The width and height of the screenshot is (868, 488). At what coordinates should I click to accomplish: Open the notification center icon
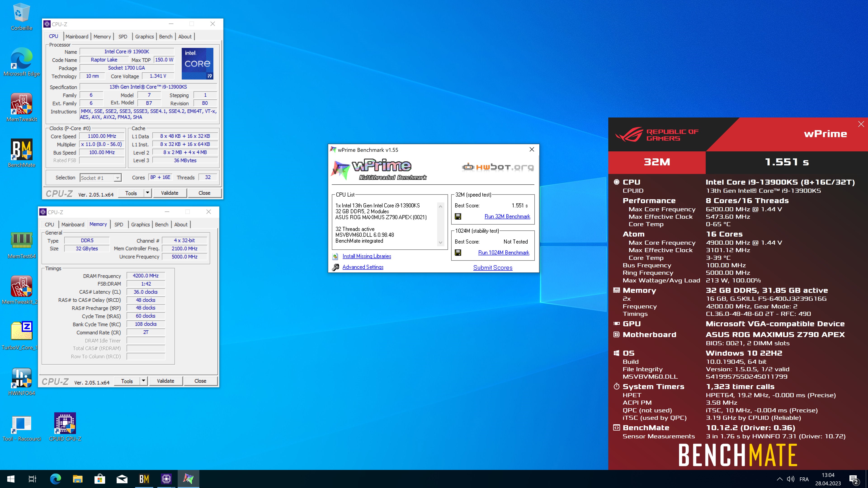pyautogui.click(x=854, y=479)
